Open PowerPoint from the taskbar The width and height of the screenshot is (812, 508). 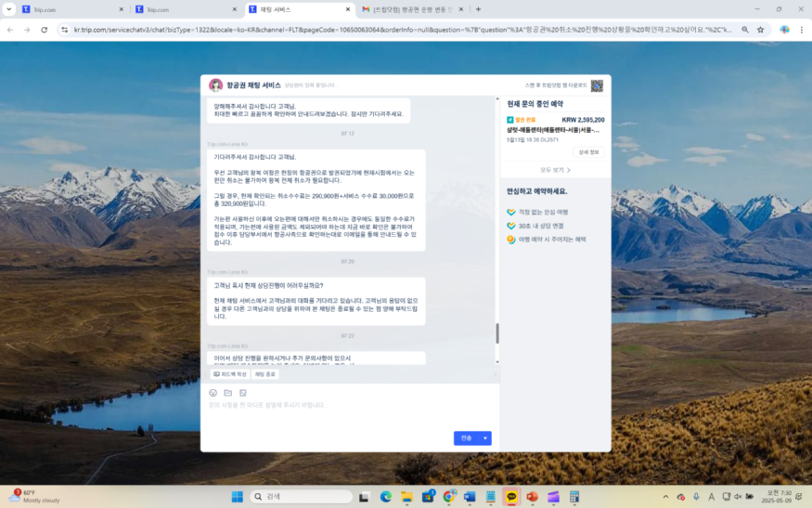[533, 497]
